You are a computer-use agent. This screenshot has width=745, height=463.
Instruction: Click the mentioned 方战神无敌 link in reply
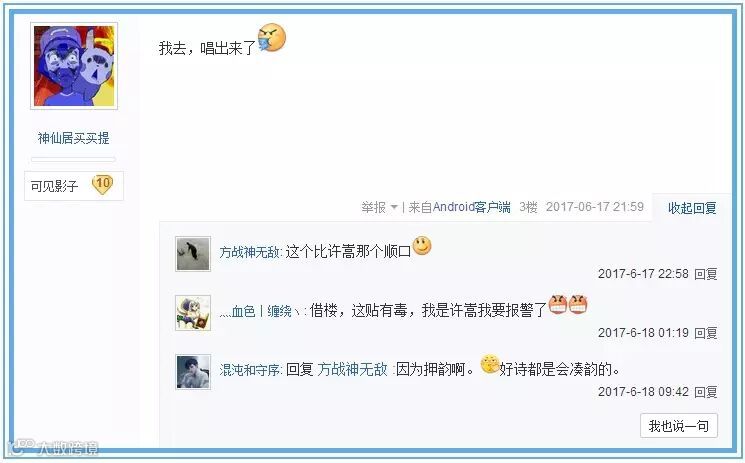point(353,369)
